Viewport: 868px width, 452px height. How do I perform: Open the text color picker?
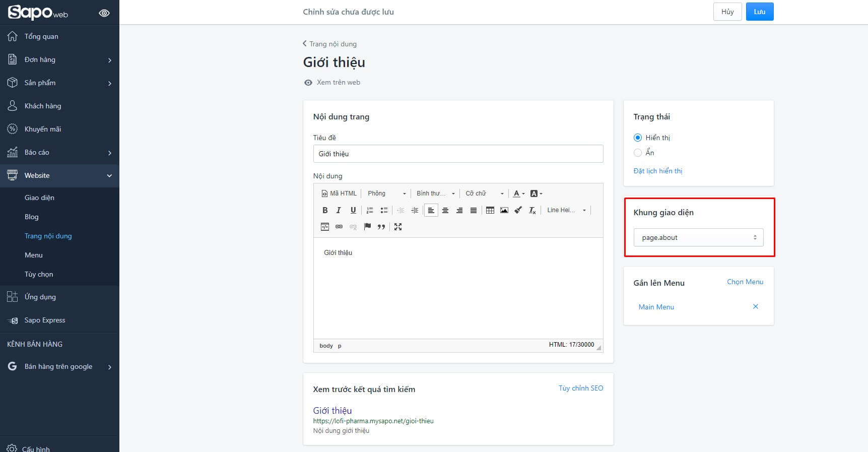[519, 193]
